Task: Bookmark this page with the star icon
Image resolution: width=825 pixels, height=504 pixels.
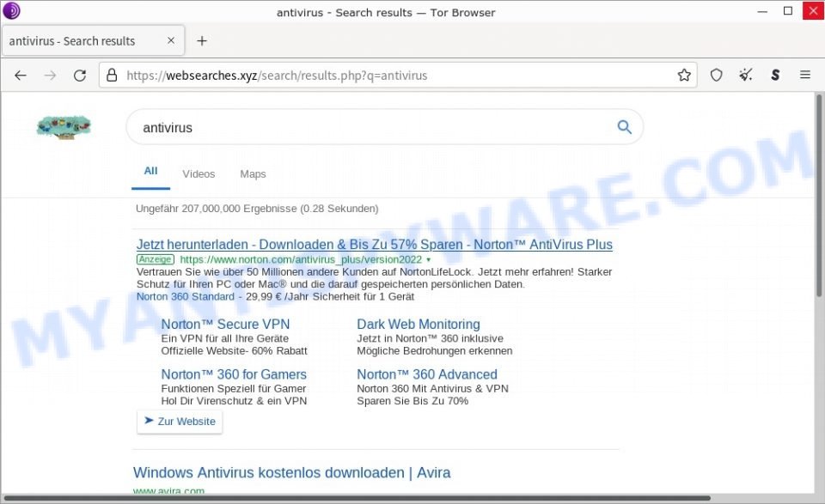Action: [x=684, y=76]
